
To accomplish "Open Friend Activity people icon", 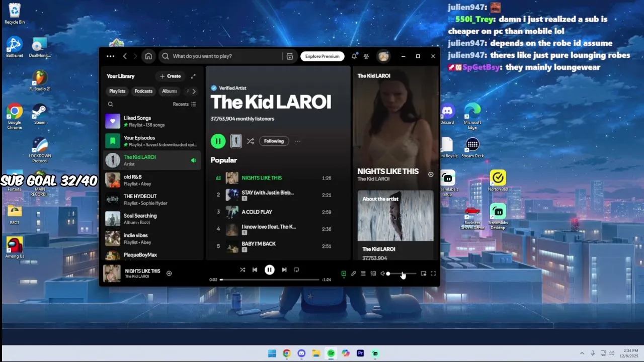I will (x=366, y=56).
